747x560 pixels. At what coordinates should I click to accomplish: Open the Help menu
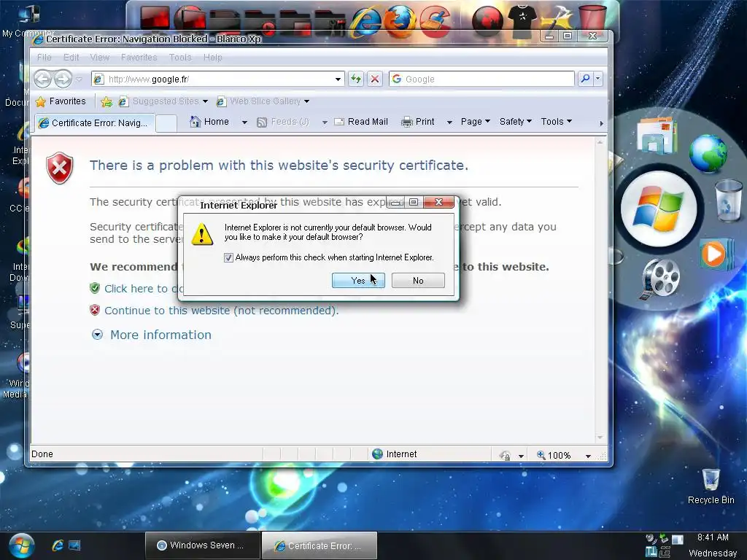(212, 57)
